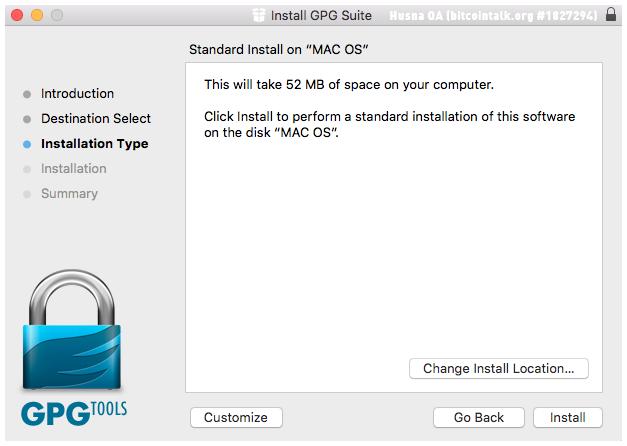Select the Introduction step in sidebar

(77, 94)
